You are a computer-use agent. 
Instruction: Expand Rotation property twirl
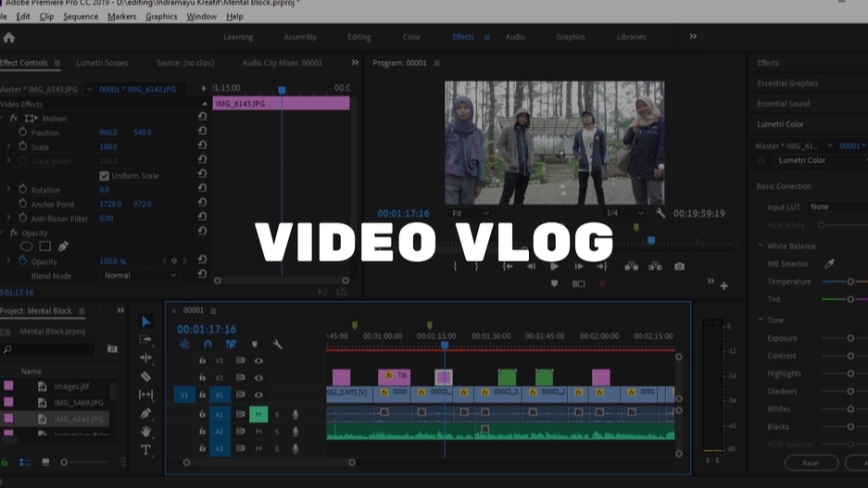(x=8, y=189)
